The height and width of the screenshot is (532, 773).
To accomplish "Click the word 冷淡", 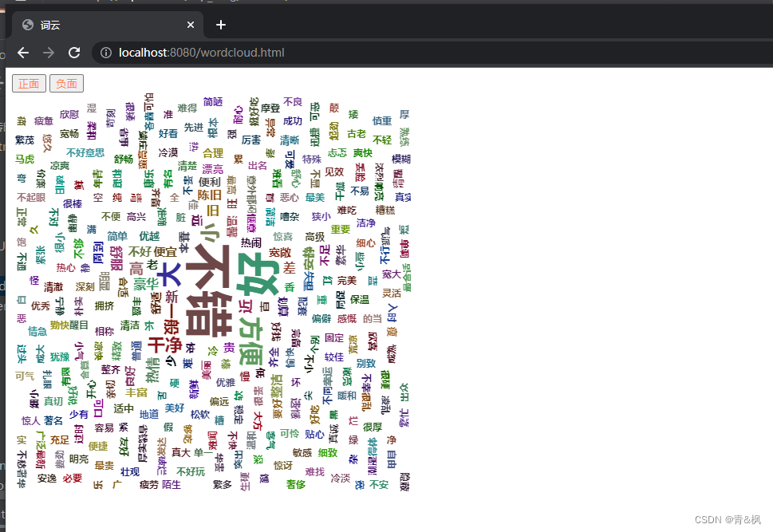I will [x=340, y=479].
